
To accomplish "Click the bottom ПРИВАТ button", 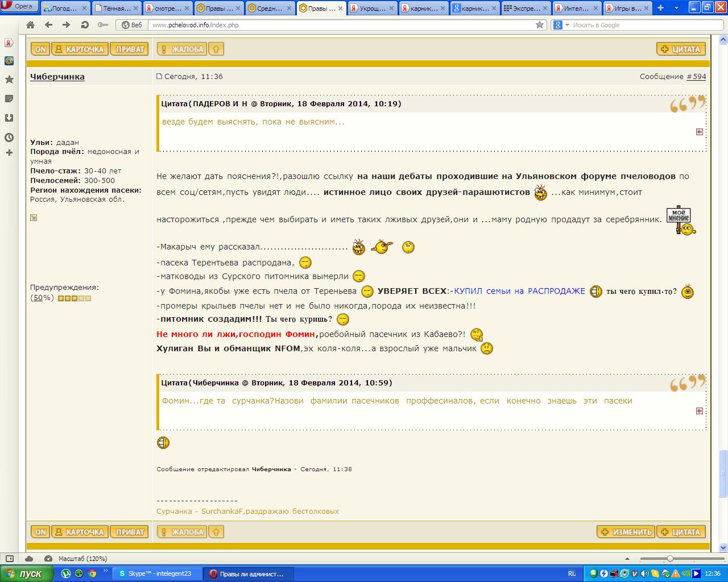I will click(129, 532).
